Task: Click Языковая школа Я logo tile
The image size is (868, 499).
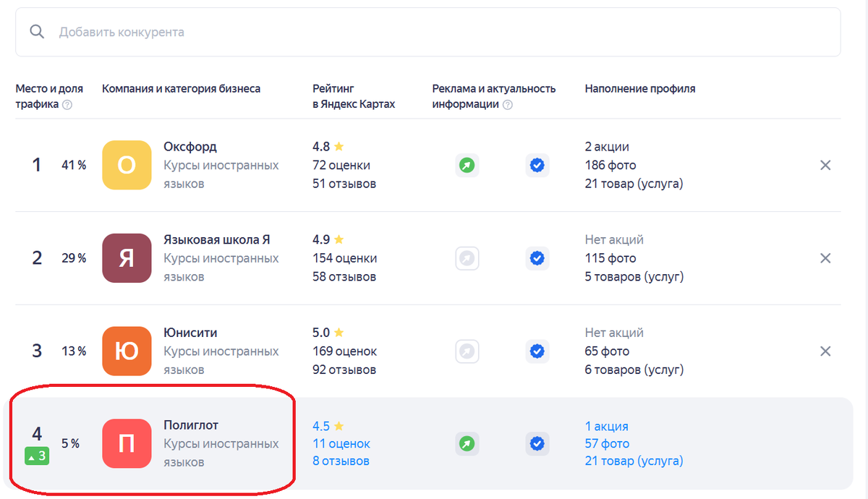Action: tap(127, 258)
